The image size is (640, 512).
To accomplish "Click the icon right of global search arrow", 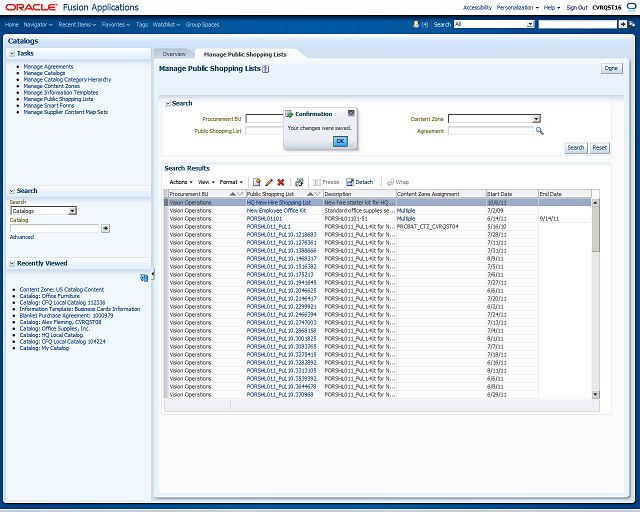I will [x=632, y=24].
